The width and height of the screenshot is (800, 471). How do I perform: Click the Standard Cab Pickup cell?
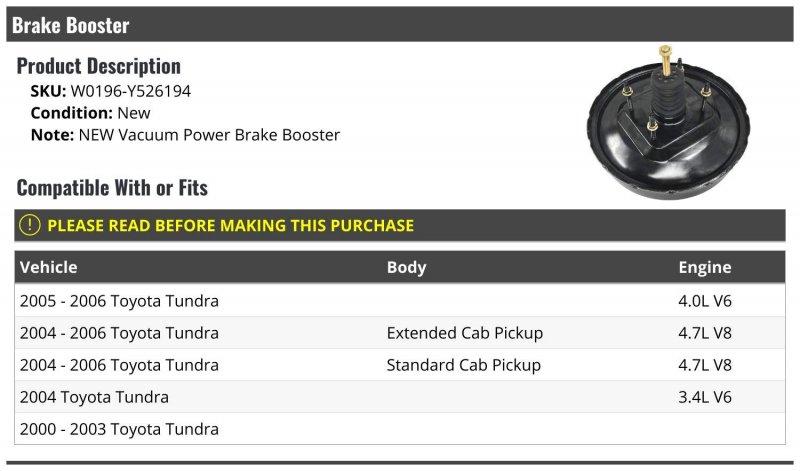[x=464, y=365]
